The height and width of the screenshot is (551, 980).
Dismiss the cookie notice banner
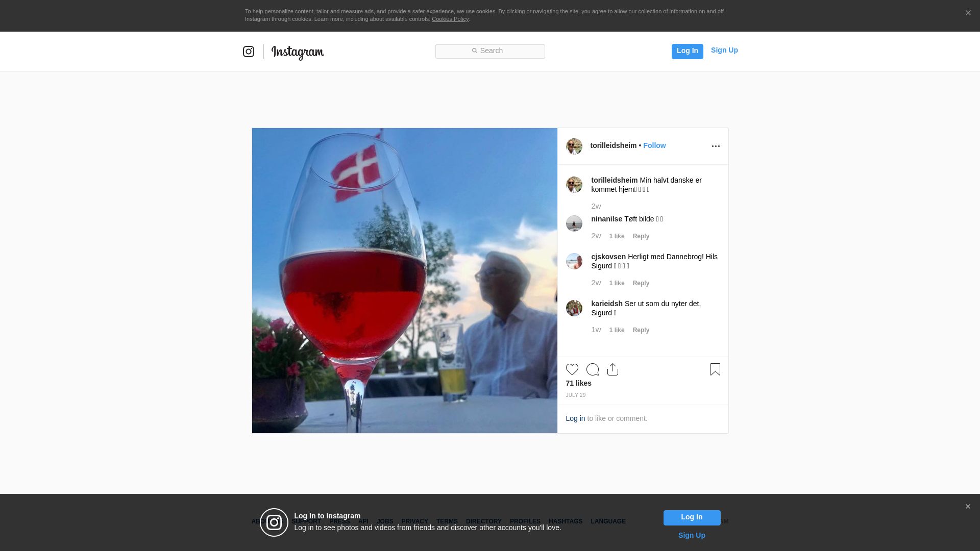pyautogui.click(x=968, y=13)
